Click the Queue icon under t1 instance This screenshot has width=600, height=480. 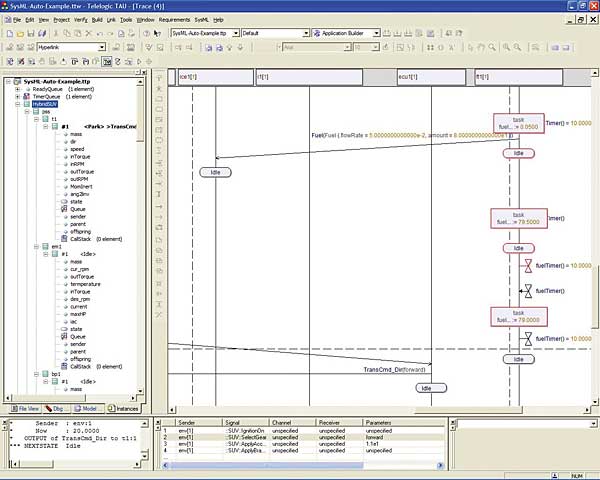tap(64, 209)
